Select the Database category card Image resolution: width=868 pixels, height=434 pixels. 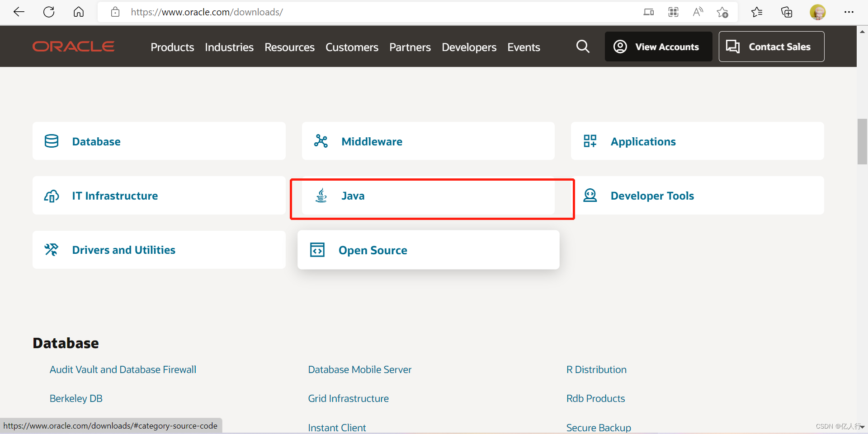coord(159,141)
